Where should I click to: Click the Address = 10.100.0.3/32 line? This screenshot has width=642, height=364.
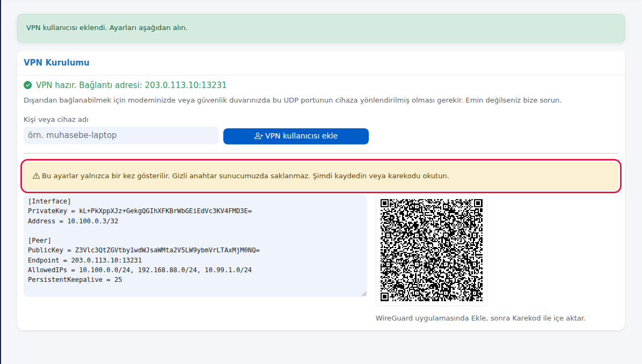(x=73, y=221)
